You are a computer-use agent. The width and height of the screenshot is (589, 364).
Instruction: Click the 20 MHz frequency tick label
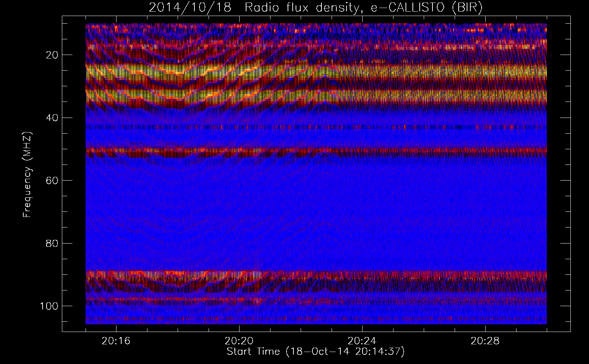tap(52, 55)
